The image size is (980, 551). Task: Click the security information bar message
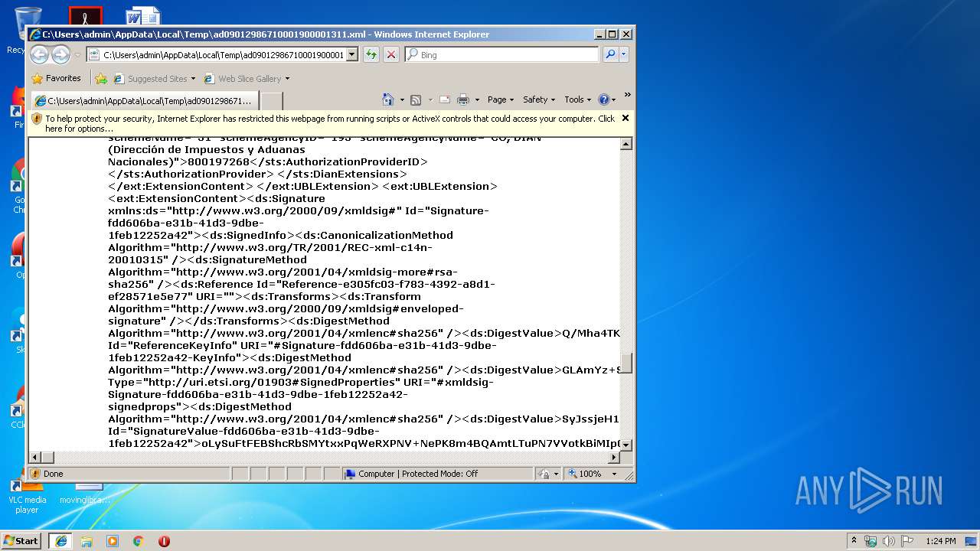click(329, 123)
